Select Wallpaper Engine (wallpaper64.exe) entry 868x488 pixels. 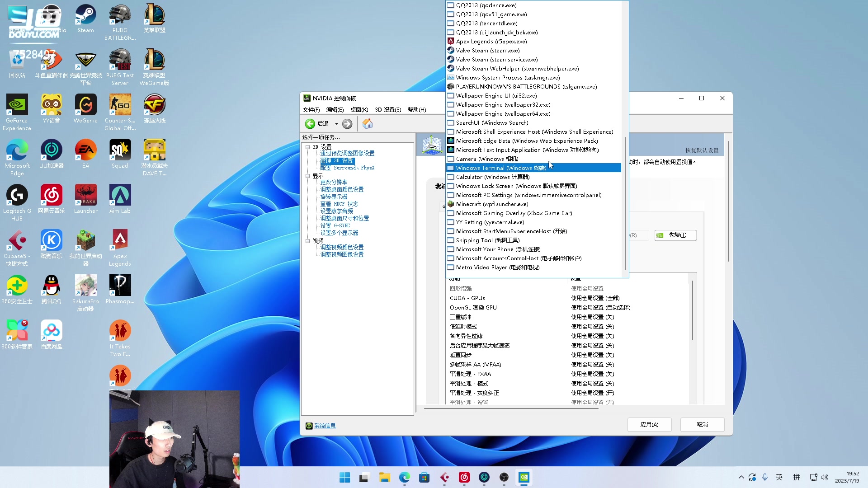click(533, 113)
